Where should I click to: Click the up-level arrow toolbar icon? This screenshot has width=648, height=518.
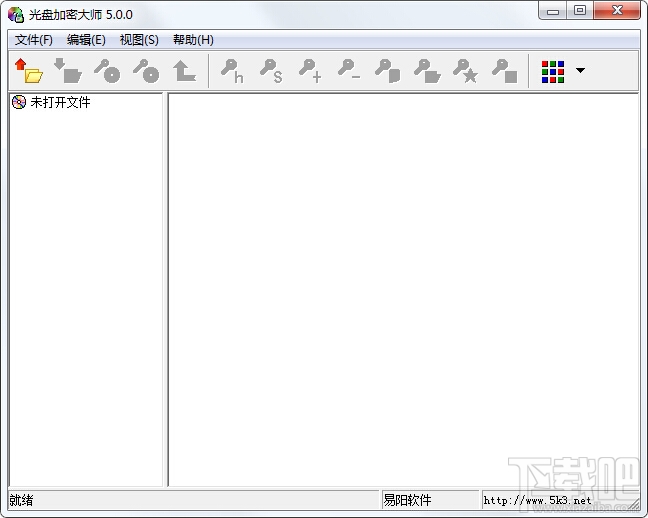tap(184, 71)
